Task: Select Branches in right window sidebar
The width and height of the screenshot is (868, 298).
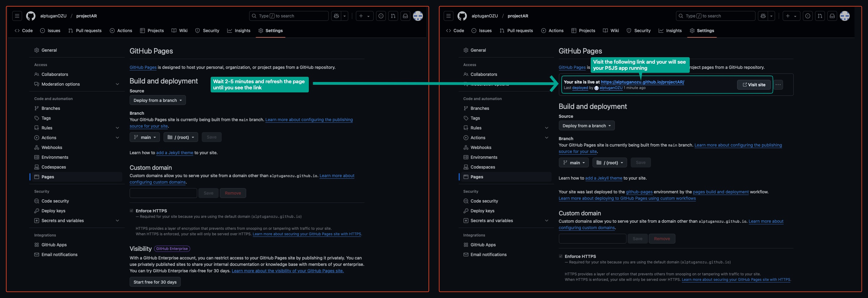Action: point(505,108)
